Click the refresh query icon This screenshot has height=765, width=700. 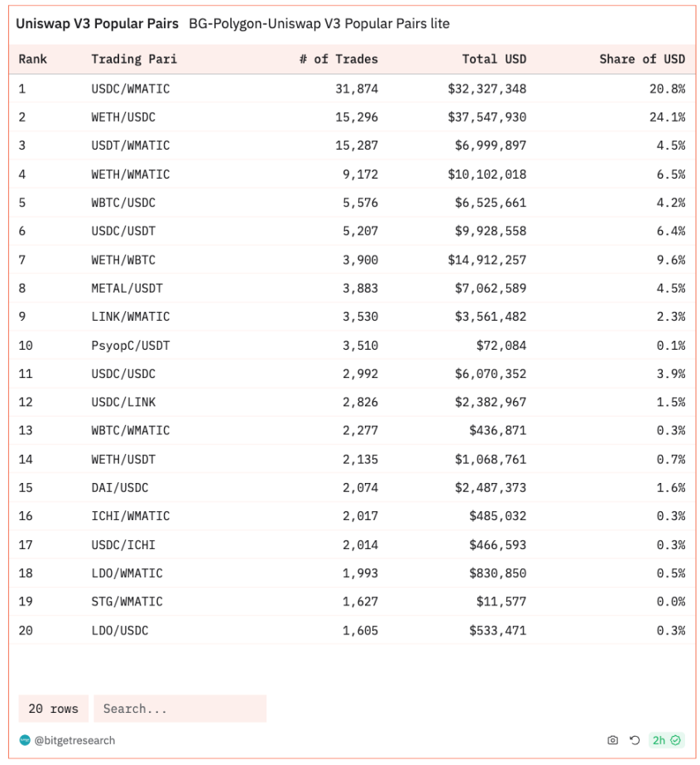635,740
